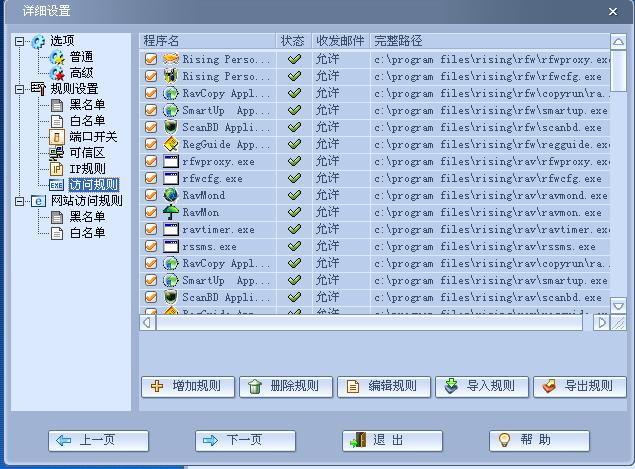
Task: Click the RavMond globe icon
Action: pyautogui.click(x=171, y=195)
